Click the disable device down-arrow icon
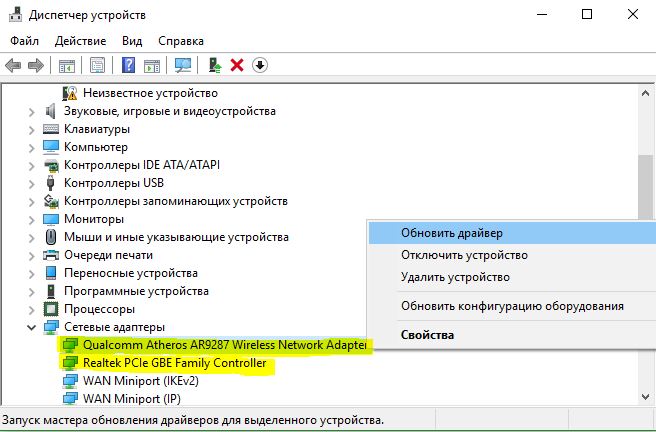656x432 pixels. pyautogui.click(x=259, y=65)
